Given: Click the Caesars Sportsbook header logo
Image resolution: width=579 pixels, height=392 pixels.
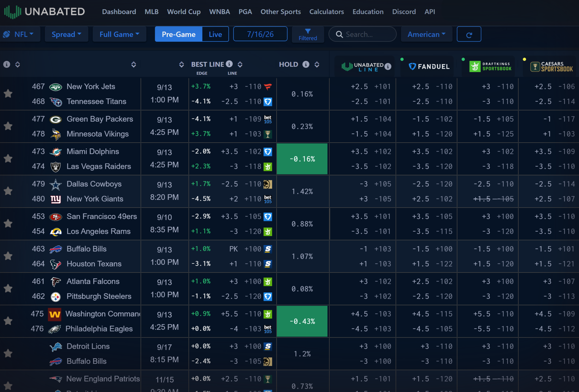Looking at the screenshot, I should click(551, 67).
